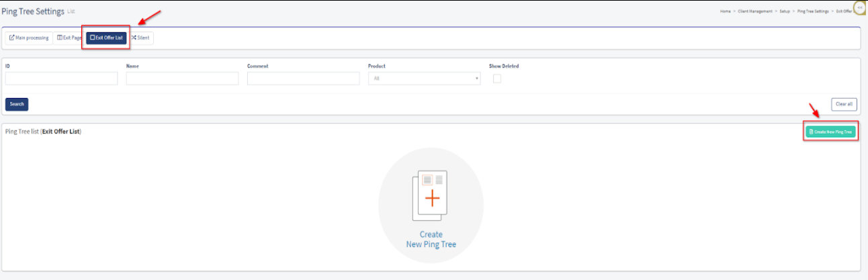Screen dimensions: 868x280
Task: Click the green Create New Ping Tree button
Action: coord(830,132)
